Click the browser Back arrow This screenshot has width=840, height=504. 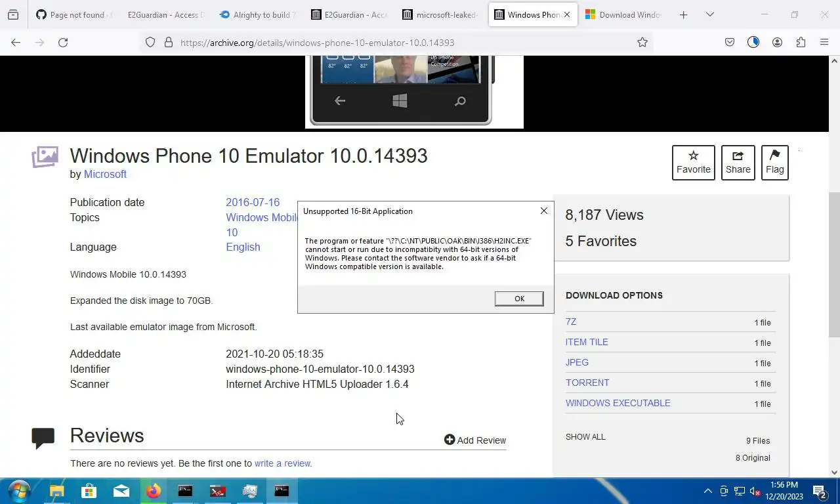(16, 42)
